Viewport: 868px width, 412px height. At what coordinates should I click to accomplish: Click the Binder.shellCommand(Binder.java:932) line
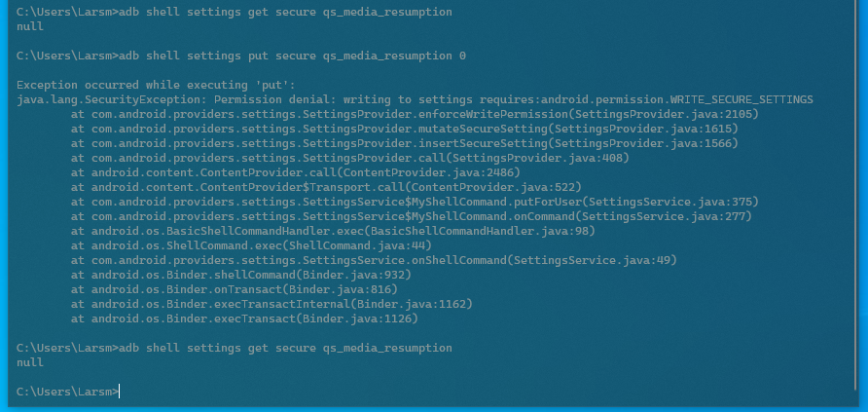tap(240, 275)
